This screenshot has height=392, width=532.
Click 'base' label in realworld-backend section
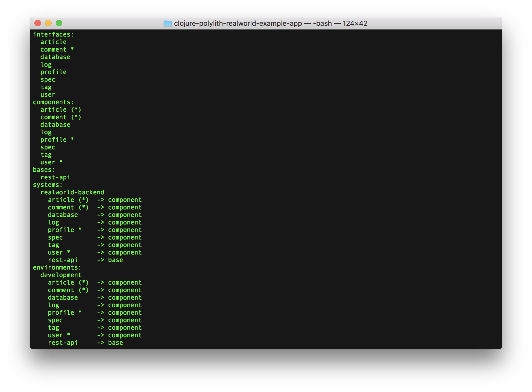point(116,260)
